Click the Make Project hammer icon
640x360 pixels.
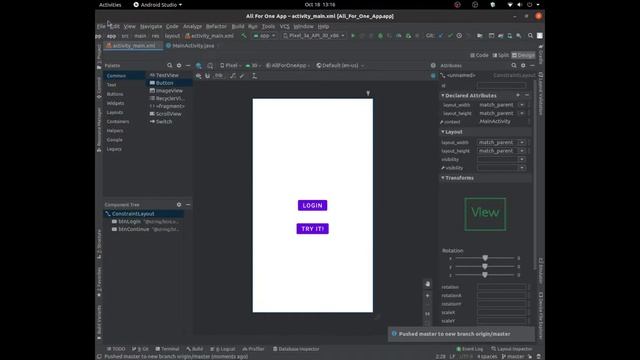(244, 36)
